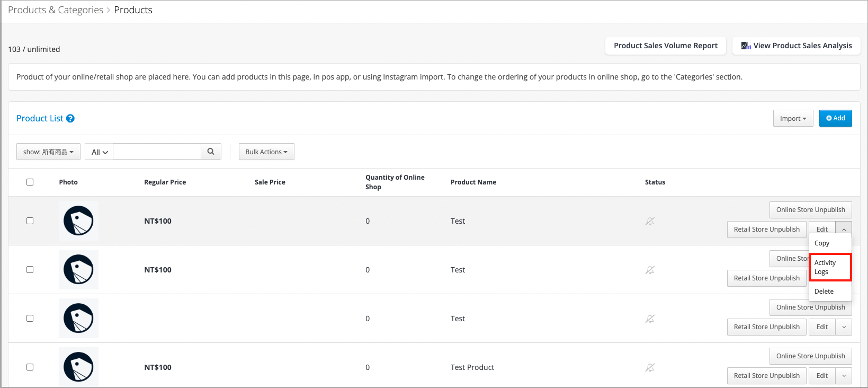Click Edit in the Test Product row

pyautogui.click(x=822, y=376)
